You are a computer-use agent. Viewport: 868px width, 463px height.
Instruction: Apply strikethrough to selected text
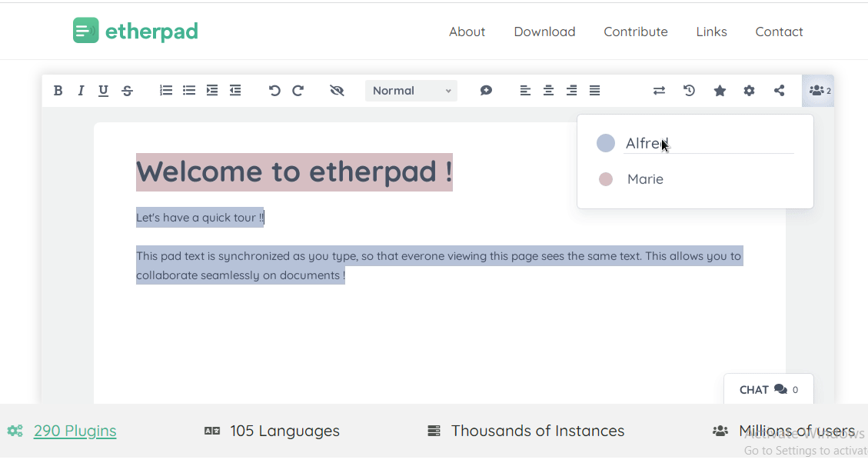pyautogui.click(x=127, y=90)
